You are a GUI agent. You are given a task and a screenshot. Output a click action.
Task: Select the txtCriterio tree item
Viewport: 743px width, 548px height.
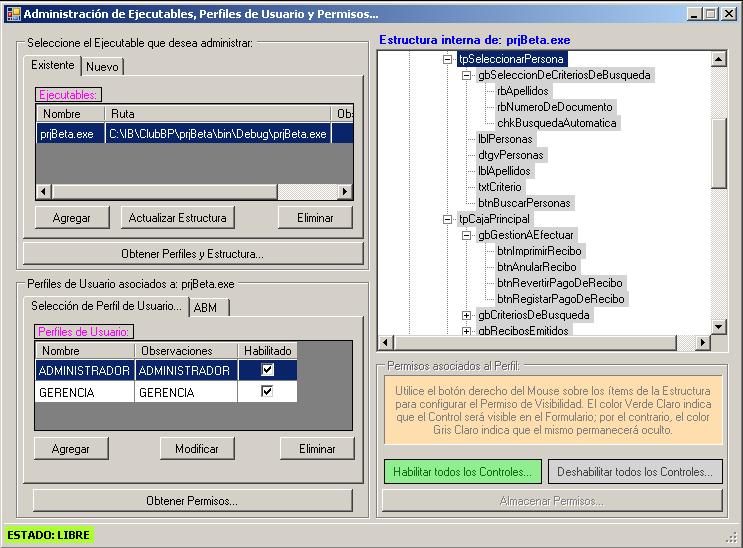pos(499,187)
